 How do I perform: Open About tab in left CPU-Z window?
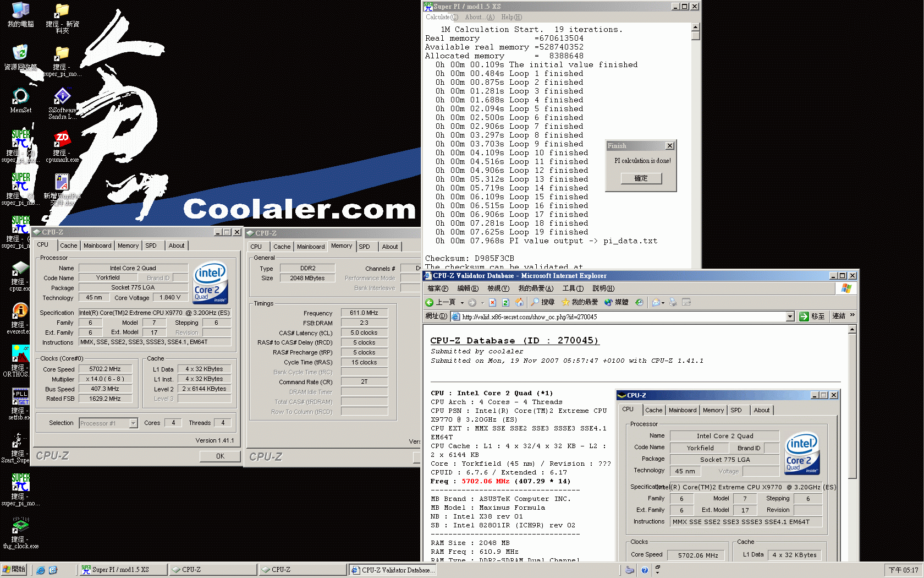(177, 246)
